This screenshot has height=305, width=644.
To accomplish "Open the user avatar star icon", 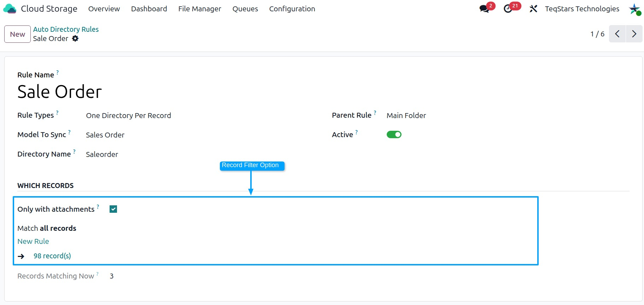I will tap(634, 9).
